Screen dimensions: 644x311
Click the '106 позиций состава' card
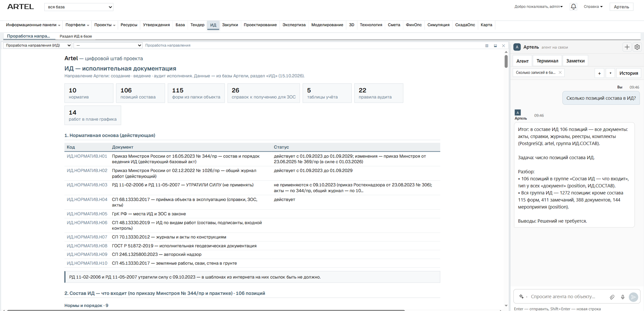141,93
